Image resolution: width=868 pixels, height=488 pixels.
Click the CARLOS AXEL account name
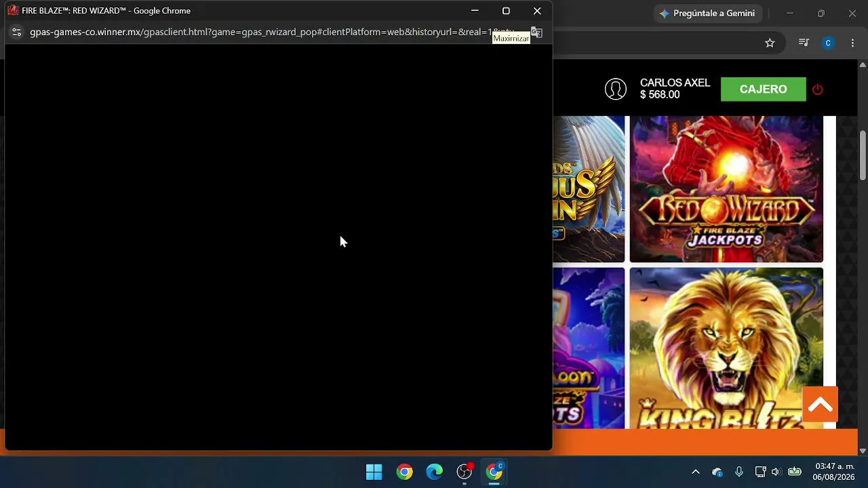point(675,83)
